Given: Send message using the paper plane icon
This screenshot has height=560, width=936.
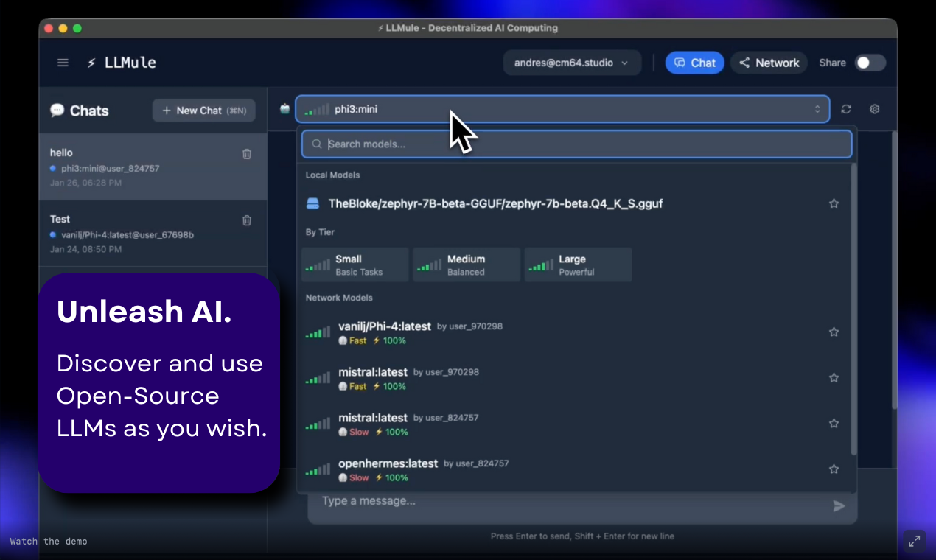Looking at the screenshot, I should tap(839, 505).
